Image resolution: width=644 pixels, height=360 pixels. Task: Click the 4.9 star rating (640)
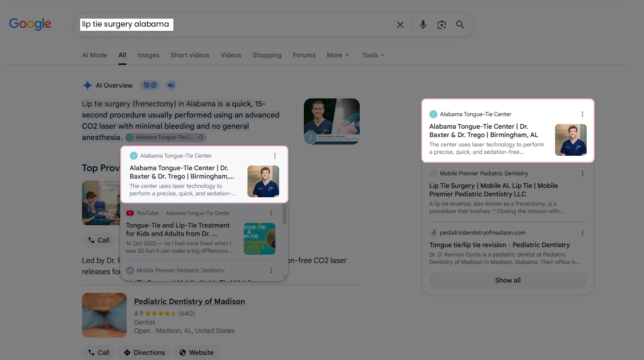click(x=164, y=314)
